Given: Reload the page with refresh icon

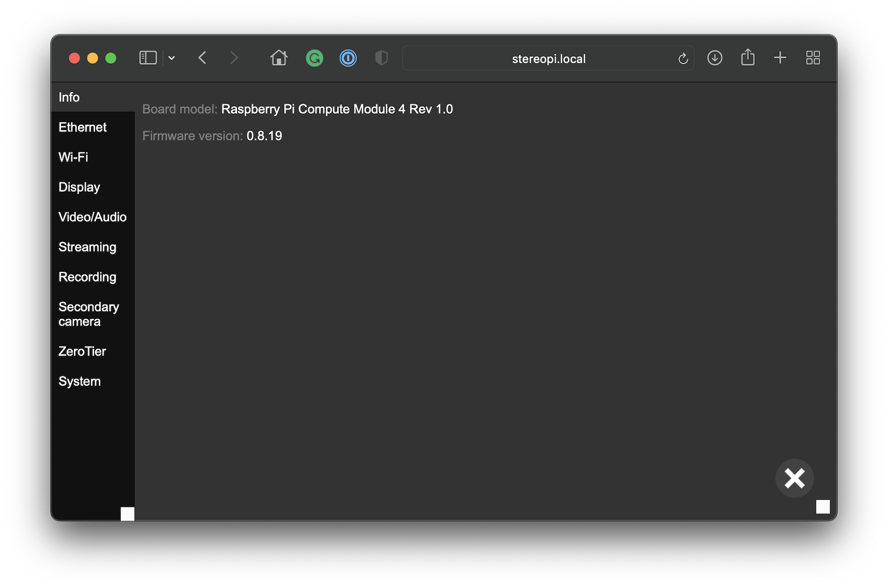Looking at the screenshot, I should [x=683, y=59].
